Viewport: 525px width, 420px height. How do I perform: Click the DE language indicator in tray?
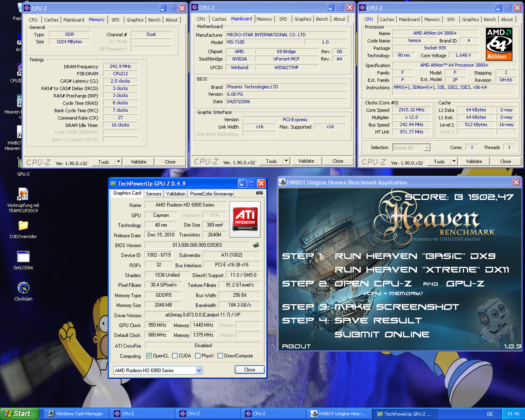490,414
